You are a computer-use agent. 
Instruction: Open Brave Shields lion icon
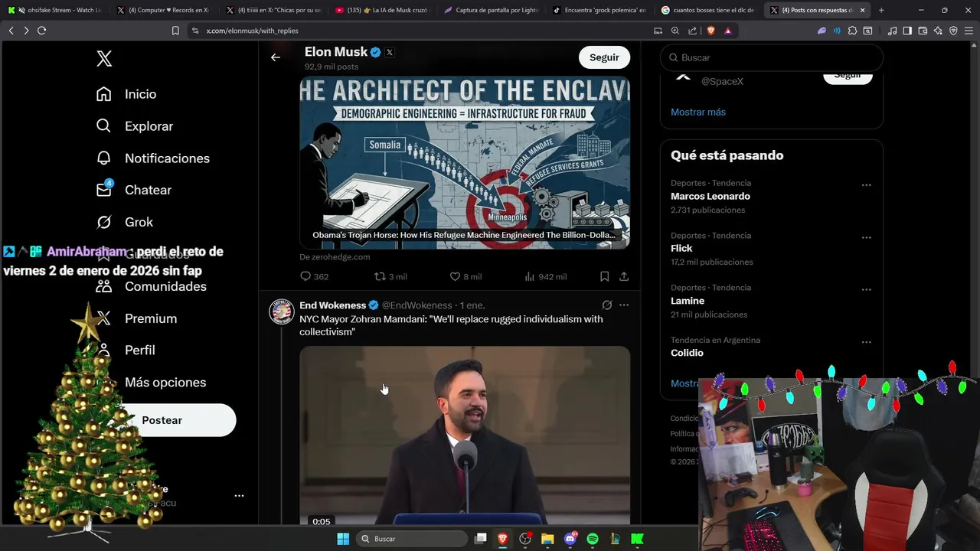coord(710,31)
